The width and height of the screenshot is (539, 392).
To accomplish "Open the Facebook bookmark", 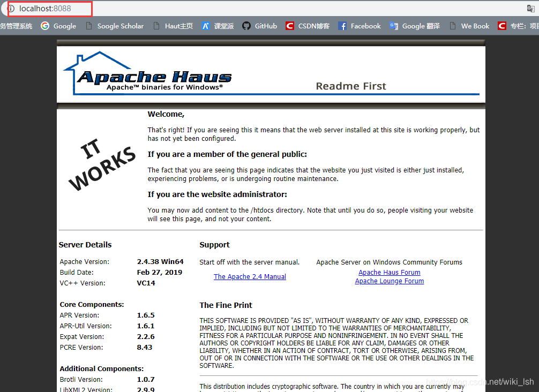I will [x=360, y=26].
